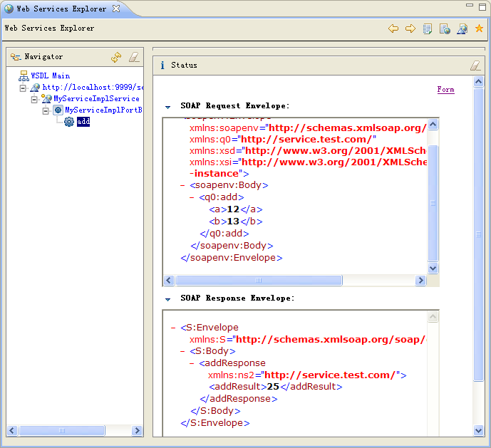Click the Navigator scroll right arrow
The image size is (491, 448).
(x=137, y=430)
